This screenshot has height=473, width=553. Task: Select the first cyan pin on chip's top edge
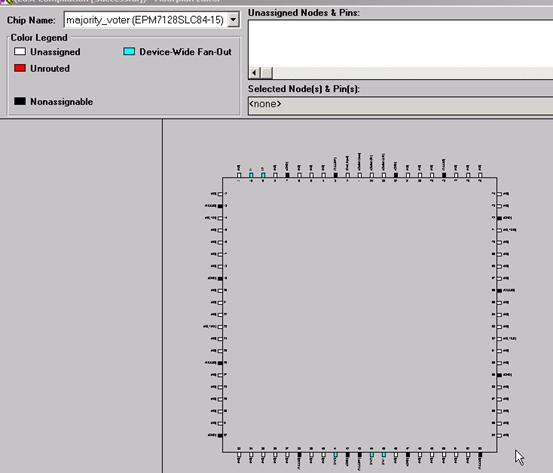[x=251, y=175]
